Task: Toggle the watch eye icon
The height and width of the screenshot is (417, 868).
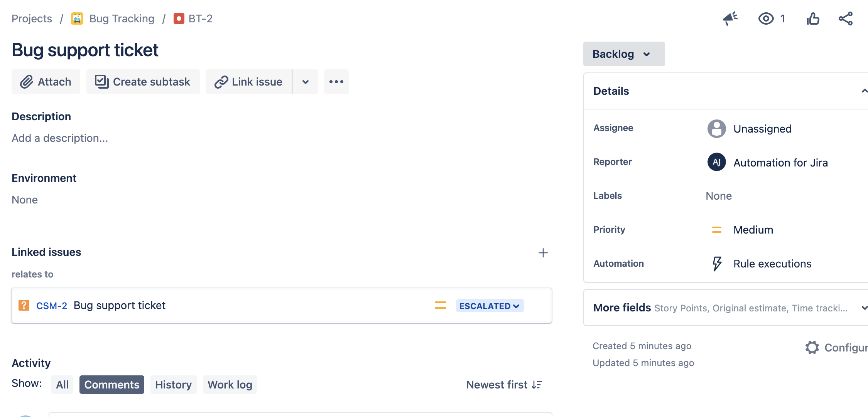Action: pos(766,18)
